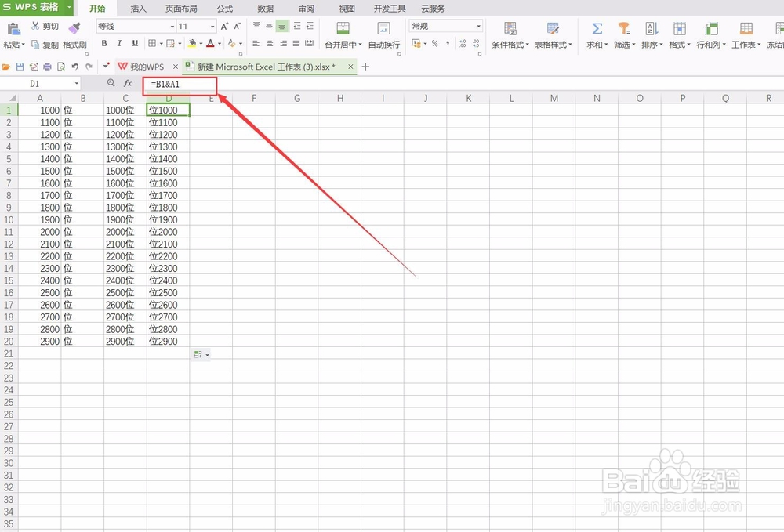Click the undo arrow

74,67
